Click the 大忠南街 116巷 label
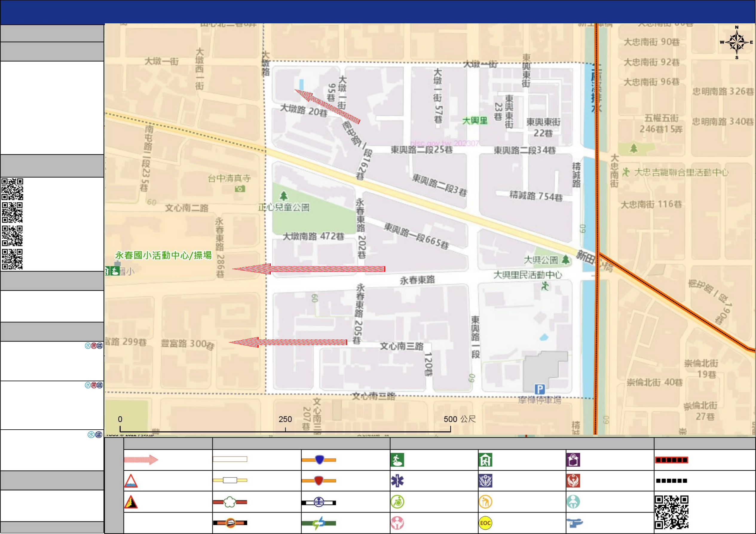Viewport: 756px width, 534px height. (651, 205)
